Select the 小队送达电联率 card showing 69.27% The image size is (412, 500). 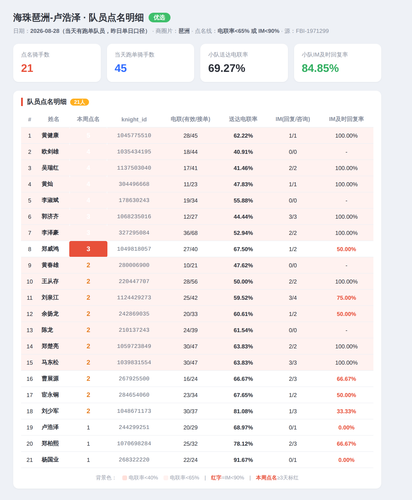(244, 63)
